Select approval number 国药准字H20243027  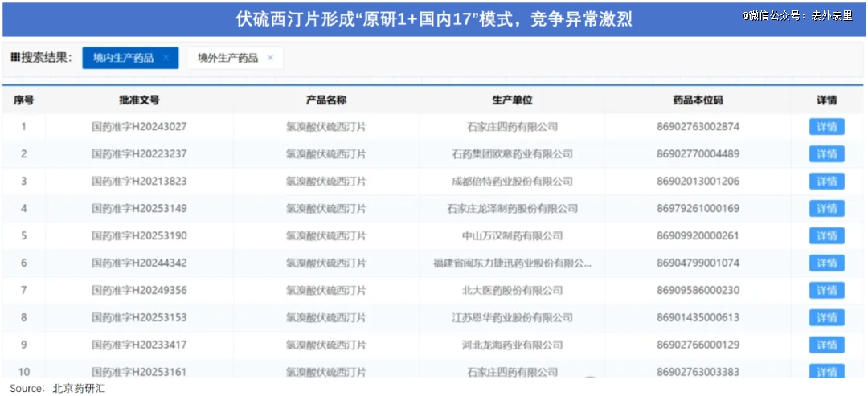tap(139, 127)
